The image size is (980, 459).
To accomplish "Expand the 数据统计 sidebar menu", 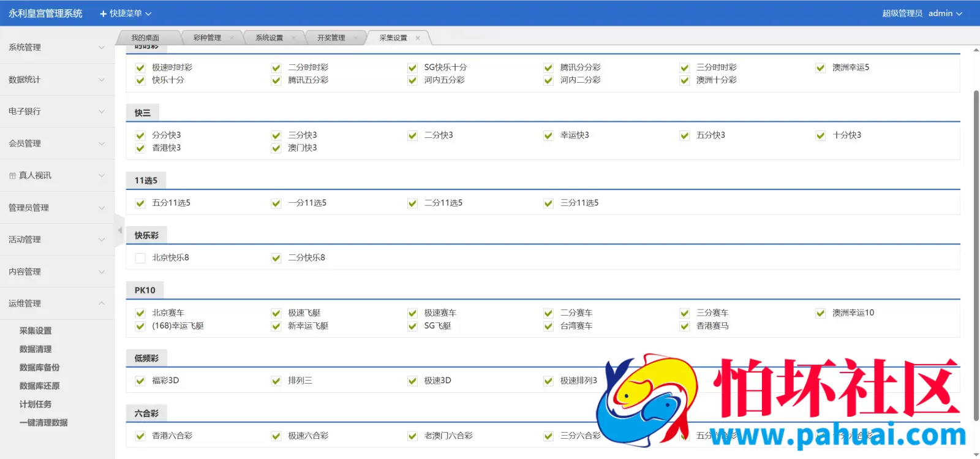I will 57,80.
